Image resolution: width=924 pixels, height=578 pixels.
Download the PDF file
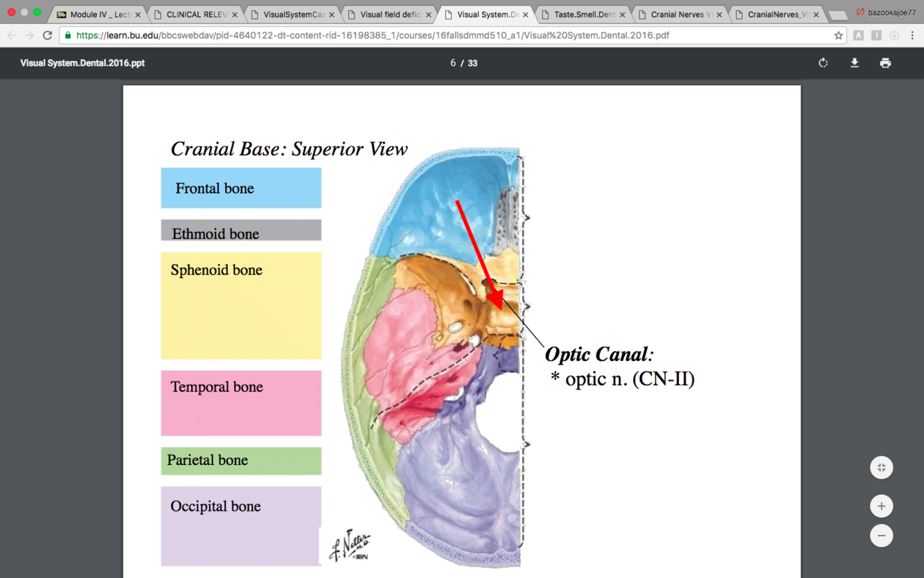(854, 63)
